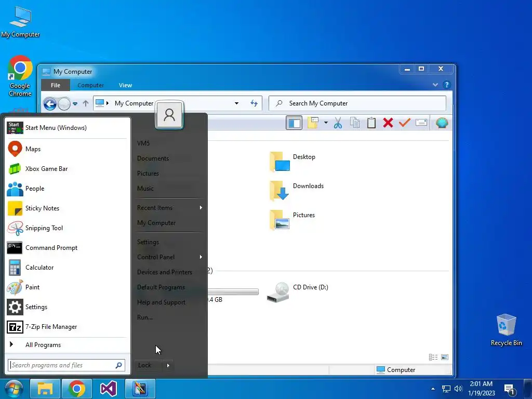Image resolution: width=532 pixels, height=399 pixels.
Task: Open Sticky Notes
Action: pyautogui.click(x=66, y=208)
